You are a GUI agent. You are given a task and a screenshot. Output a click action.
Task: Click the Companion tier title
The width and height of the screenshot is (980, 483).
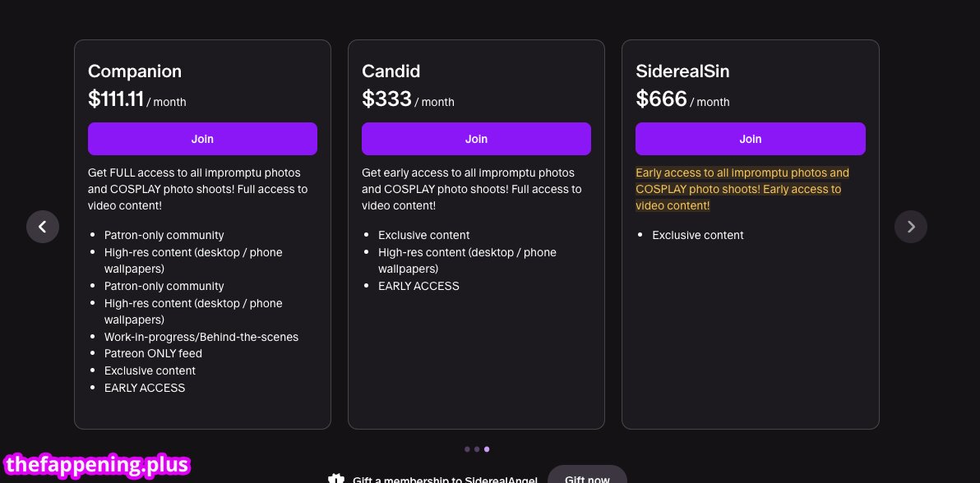(135, 71)
